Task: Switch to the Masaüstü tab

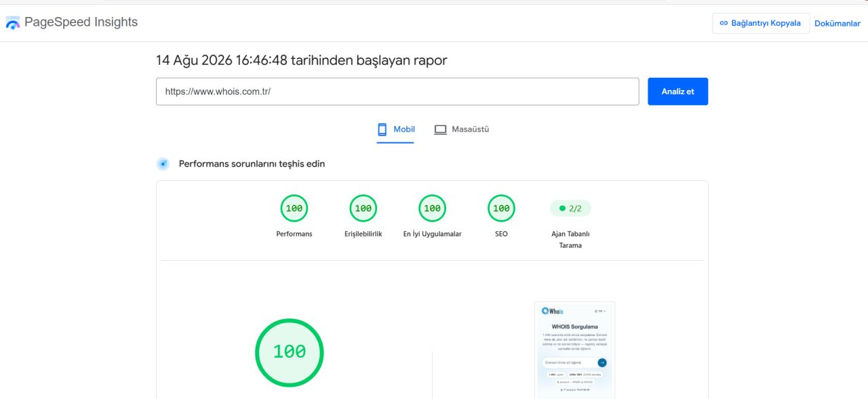Action: 462,129
